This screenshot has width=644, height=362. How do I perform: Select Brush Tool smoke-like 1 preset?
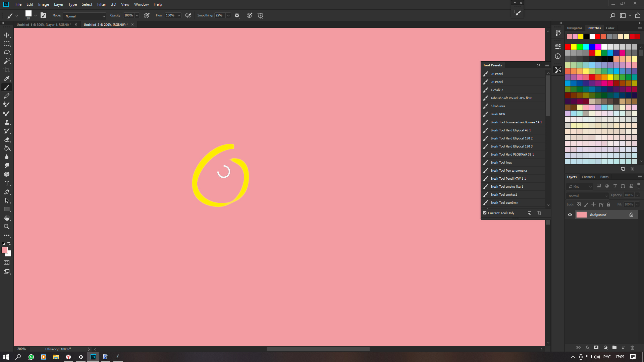506,187
